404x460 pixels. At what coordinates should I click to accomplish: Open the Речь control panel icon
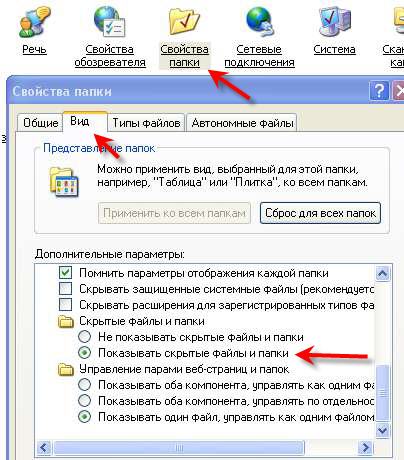point(34,21)
